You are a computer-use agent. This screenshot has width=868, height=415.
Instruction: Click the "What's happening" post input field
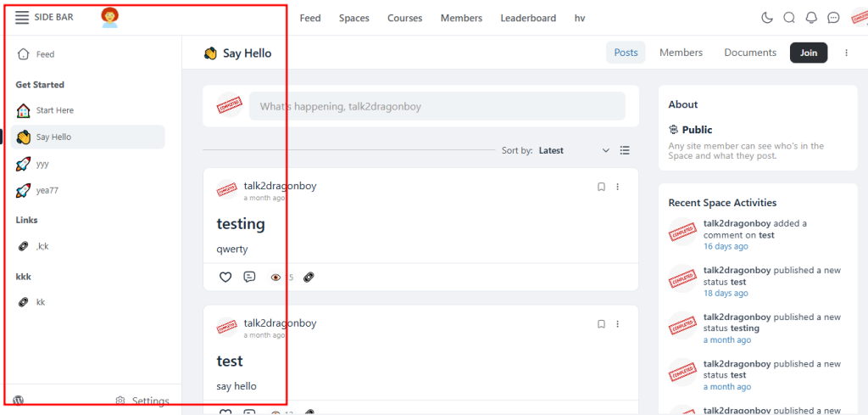(x=437, y=106)
